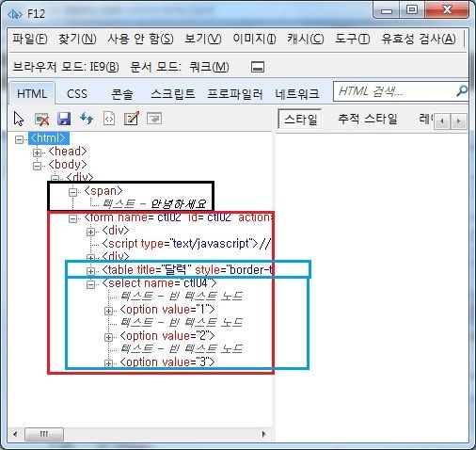Open the 브라우저 모드: IE9(B) menu
476x450 pixels.
(66, 67)
